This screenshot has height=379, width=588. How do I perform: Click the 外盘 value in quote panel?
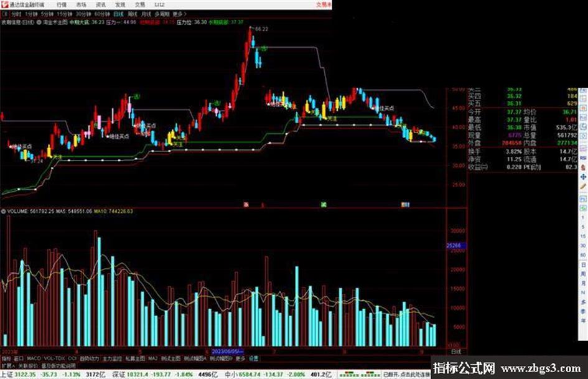(512, 143)
